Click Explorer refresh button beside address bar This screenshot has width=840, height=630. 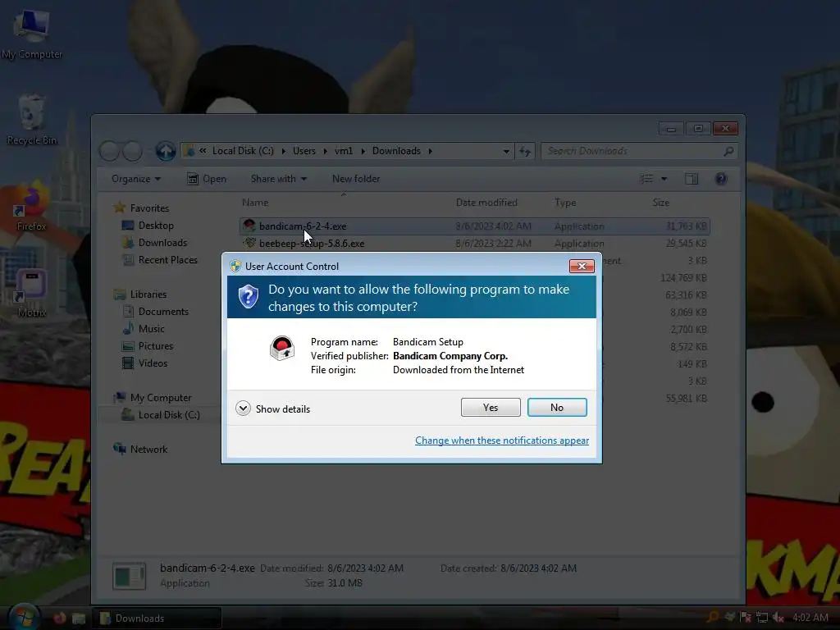525,151
